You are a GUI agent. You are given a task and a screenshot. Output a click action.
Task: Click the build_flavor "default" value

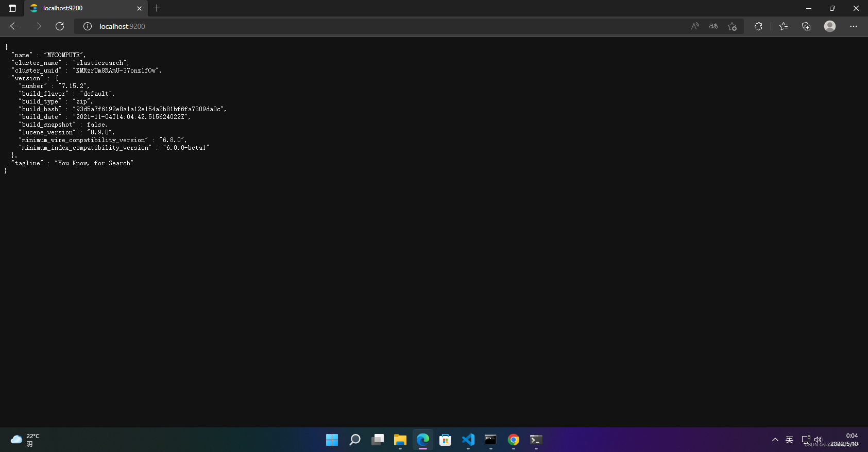(97, 94)
